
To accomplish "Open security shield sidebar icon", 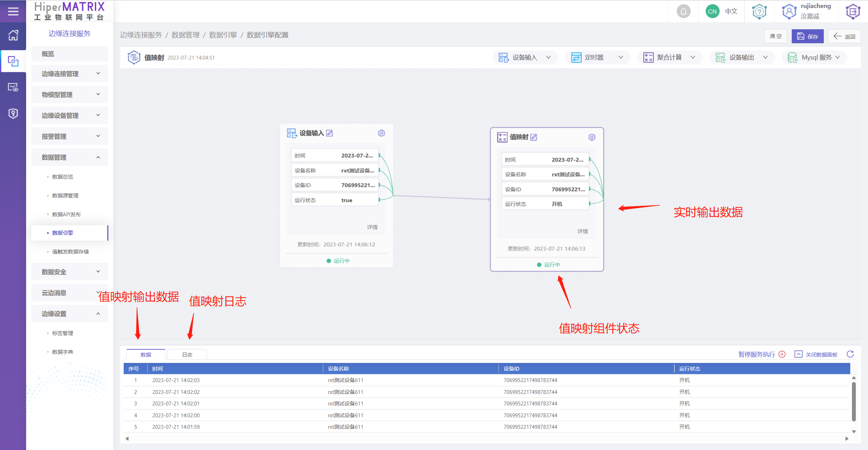I will click(13, 114).
